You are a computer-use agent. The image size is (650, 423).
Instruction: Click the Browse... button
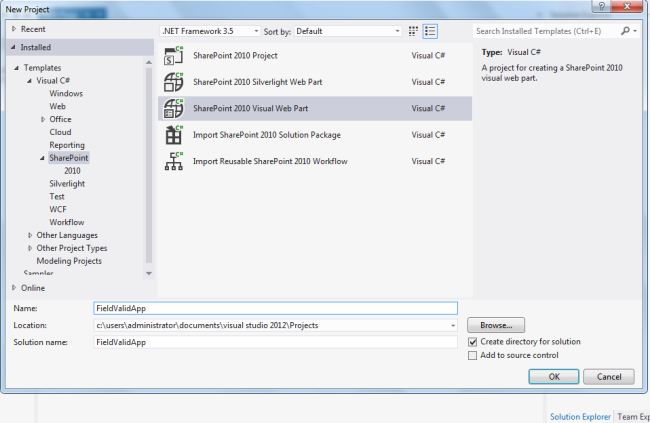pyautogui.click(x=496, y=325)
